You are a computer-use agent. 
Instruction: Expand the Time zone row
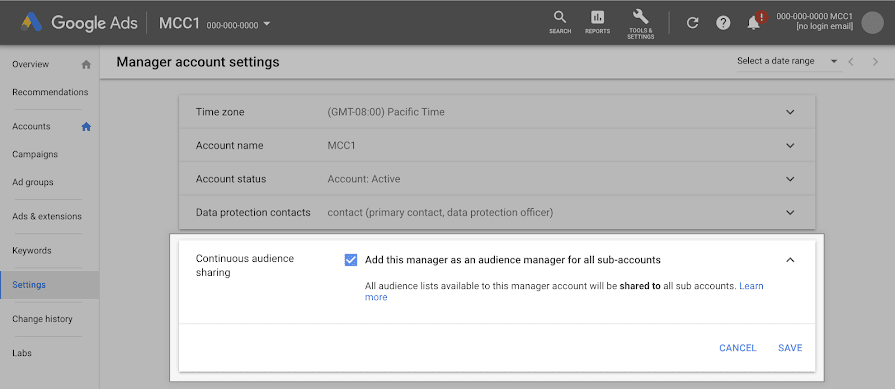[x=497, y=112]
